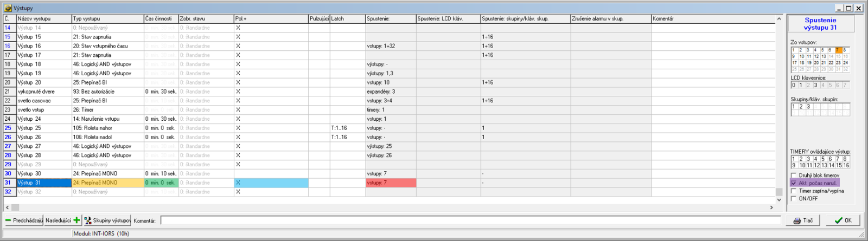
Task: Toggle Pol.+ X mark for Výstup 25
Action: 238,128
